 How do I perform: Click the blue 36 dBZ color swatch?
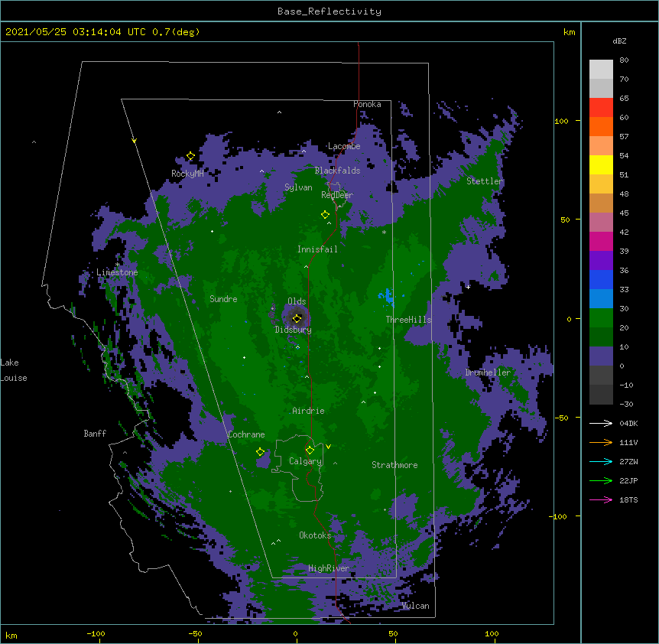[601, 279]
